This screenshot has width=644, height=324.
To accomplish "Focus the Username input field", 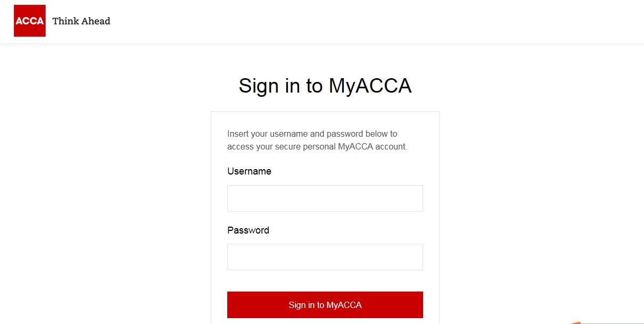I will tap(325, 198).
